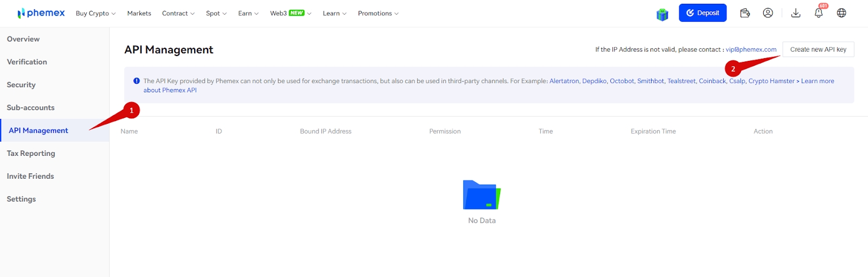Image resolution: width=868 pixels, height=277 pixels.
Task: Go to Markets in top navigation
Action: pyautogui.click(x=139, y=14)
